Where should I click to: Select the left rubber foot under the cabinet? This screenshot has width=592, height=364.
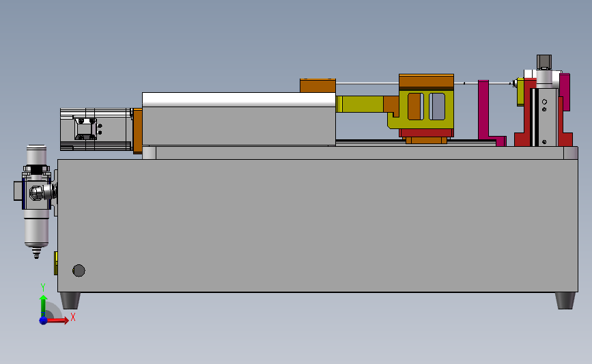70,300
